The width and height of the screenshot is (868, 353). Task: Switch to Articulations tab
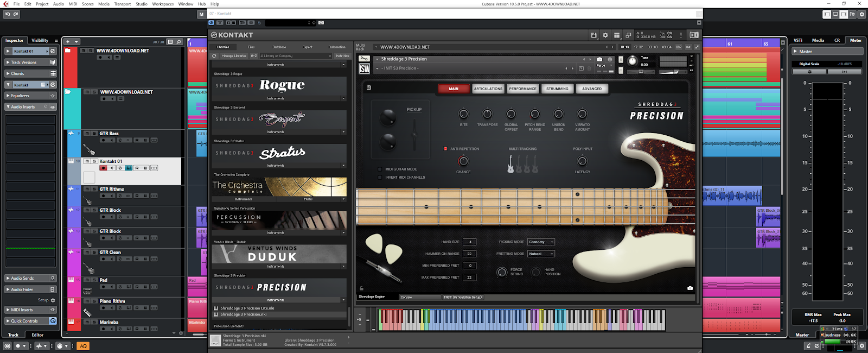488,89
